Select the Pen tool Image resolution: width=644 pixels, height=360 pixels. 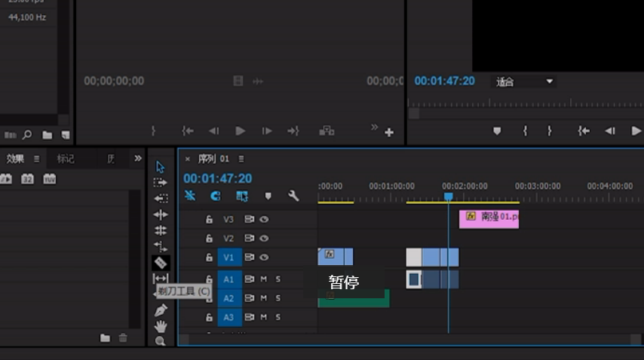point(160,310)
